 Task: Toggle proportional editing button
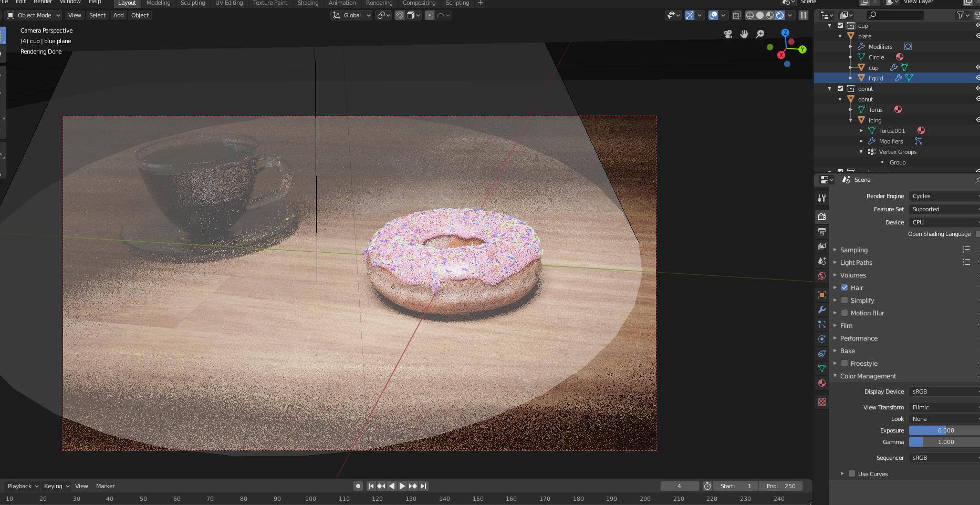[x=430, y=15]
